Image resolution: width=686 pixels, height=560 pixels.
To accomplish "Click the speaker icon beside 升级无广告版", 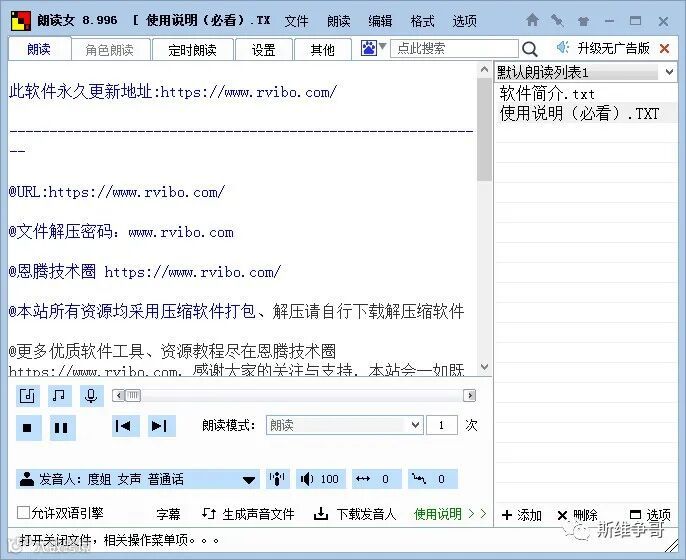I will pyautogui.click(x=563, y=47).
